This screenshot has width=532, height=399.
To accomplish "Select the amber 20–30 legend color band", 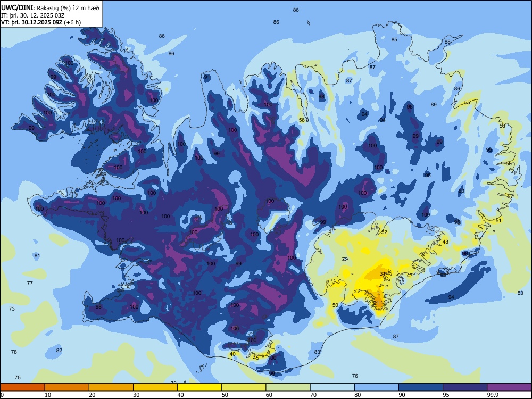I will click(x=111, y=387).
